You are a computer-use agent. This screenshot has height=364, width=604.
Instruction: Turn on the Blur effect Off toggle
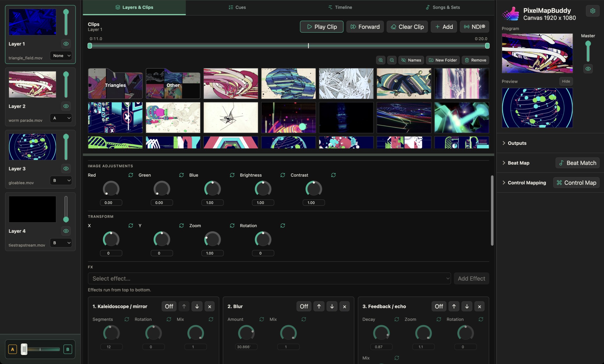click(x=304, y=306)
